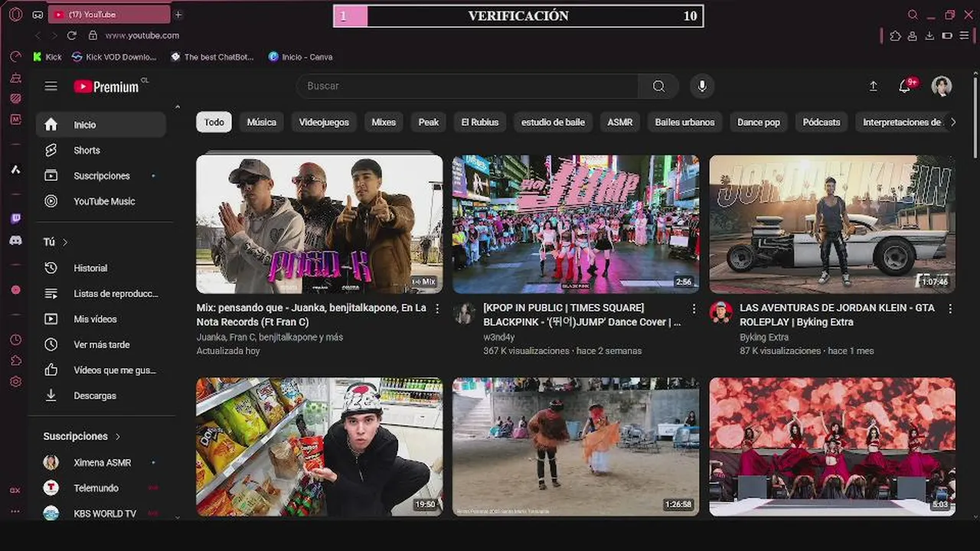Image resolution: width=980 pixels, height=551 pixels.
Task: Open the Kick bookmark
Action: click(47, 57)
